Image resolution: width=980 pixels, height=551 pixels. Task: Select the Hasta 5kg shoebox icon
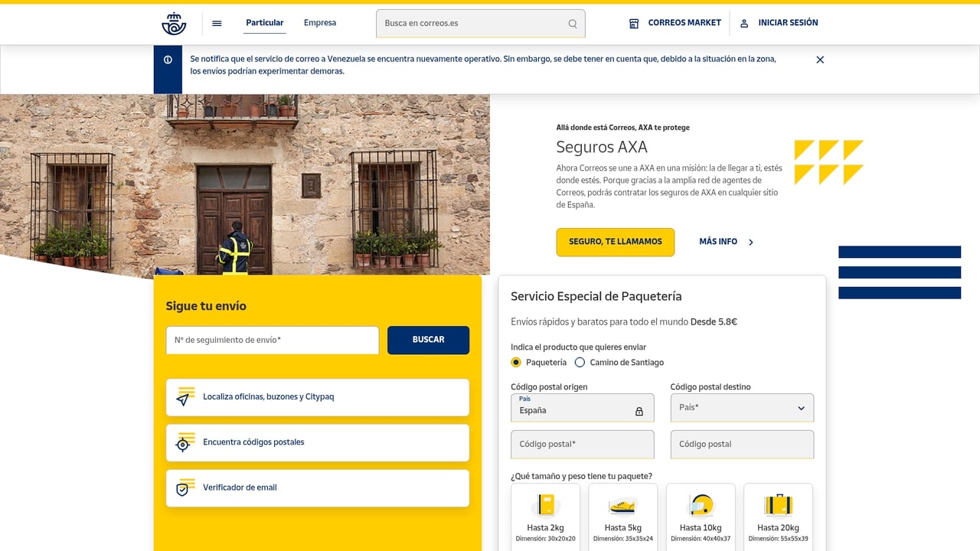click(622, 506)
